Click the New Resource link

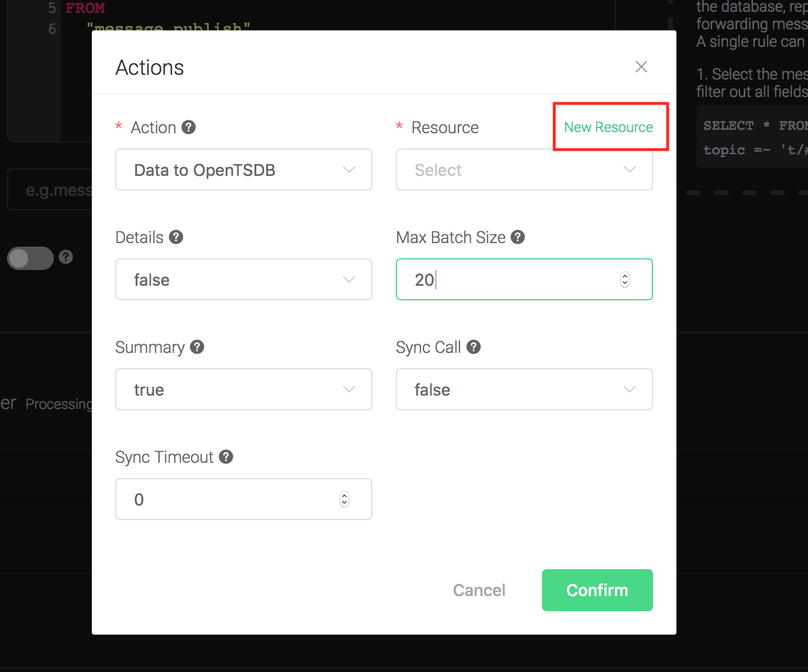click(x=609, y=127)
